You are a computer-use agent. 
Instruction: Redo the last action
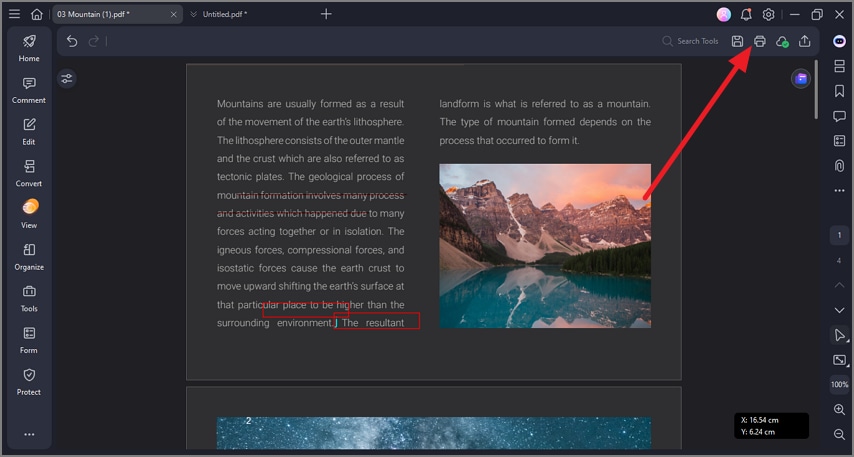point(94,41)
